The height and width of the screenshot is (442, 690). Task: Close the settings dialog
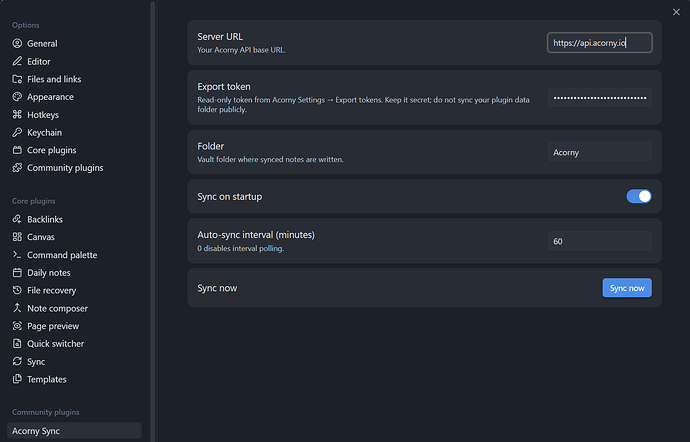[x=676, y=12]
